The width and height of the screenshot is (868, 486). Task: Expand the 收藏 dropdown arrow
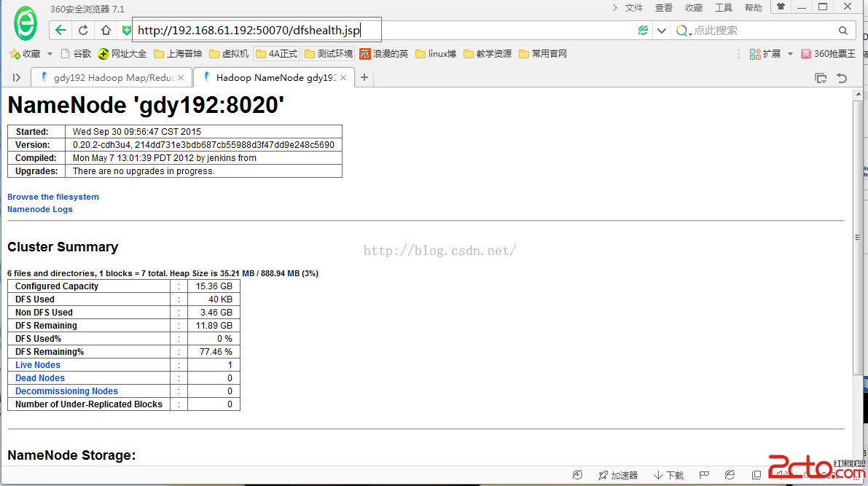click(50, 54)
